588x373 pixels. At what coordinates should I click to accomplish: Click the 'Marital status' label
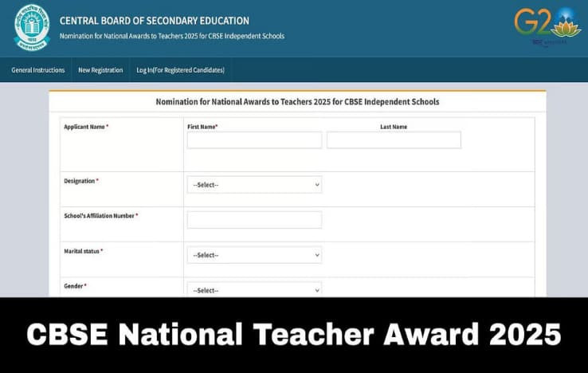pyautogui.click(x=83, y=251)
